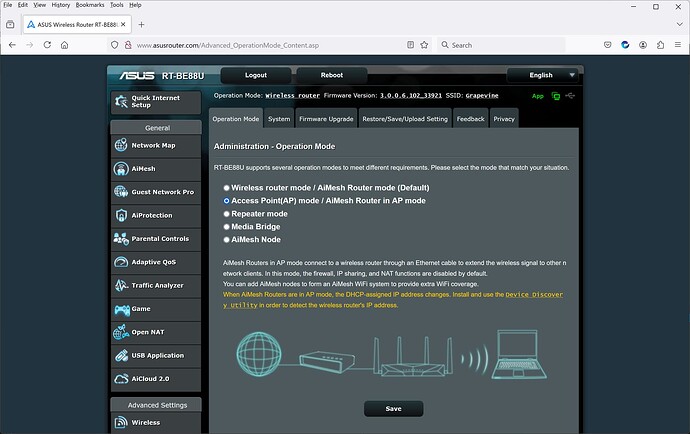Switch to the System tab
Viewport: 690px width, 434px height.
279,119
